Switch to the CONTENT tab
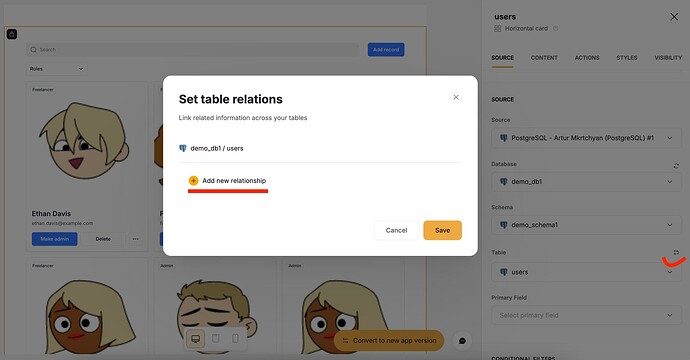690x360 pixels. [544, 58]
